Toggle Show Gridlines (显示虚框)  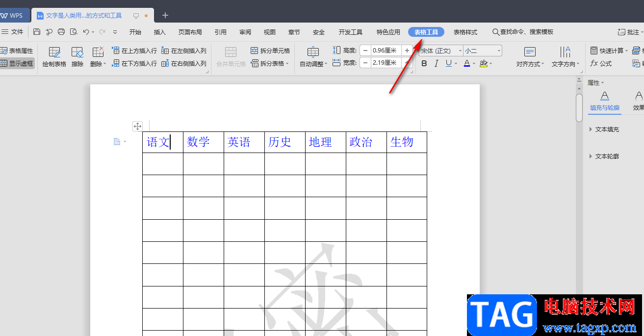[x=17, y=63]
